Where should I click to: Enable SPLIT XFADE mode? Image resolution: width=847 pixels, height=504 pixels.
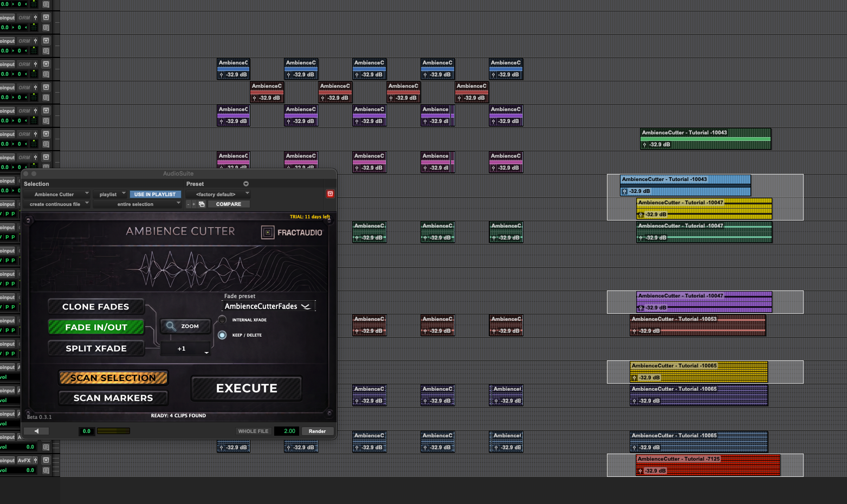(x=96, y=348)
